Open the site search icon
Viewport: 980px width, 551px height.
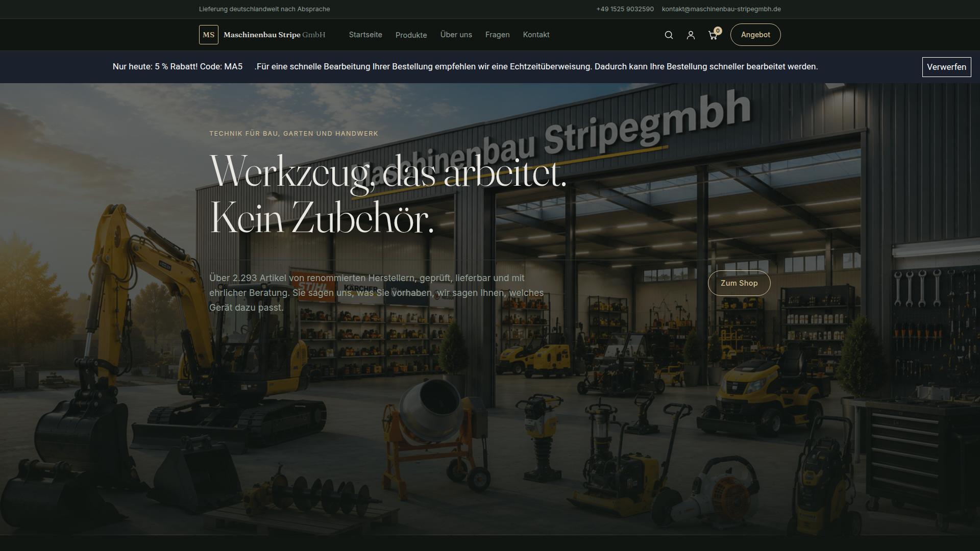click(x=669, y=35)
